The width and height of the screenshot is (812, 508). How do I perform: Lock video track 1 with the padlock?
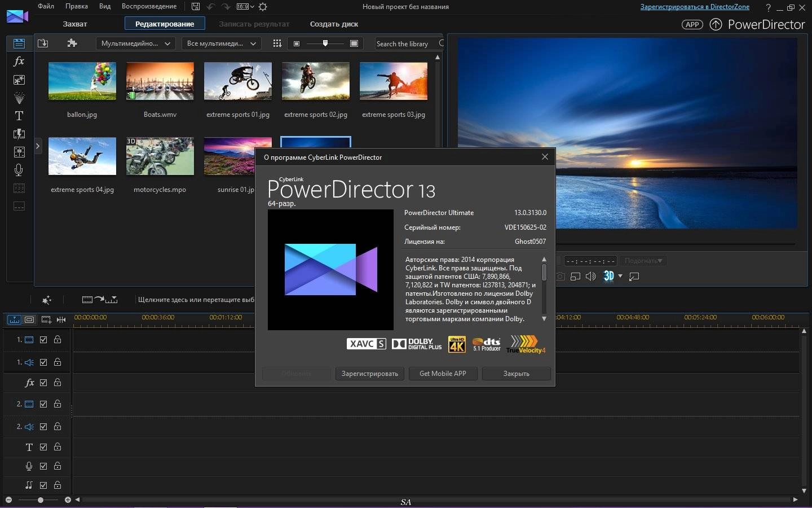pyautogui.click(x=58, y=339)
